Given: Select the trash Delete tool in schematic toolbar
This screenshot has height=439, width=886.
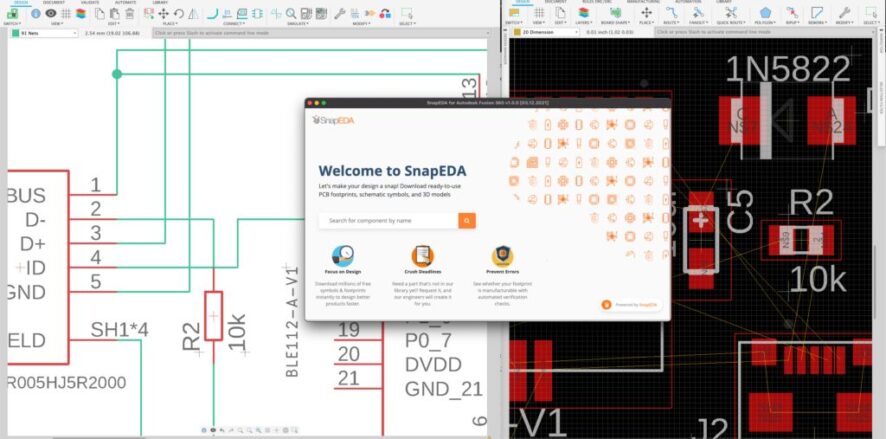Looking at the screenshot, I should tap(129, 13).
